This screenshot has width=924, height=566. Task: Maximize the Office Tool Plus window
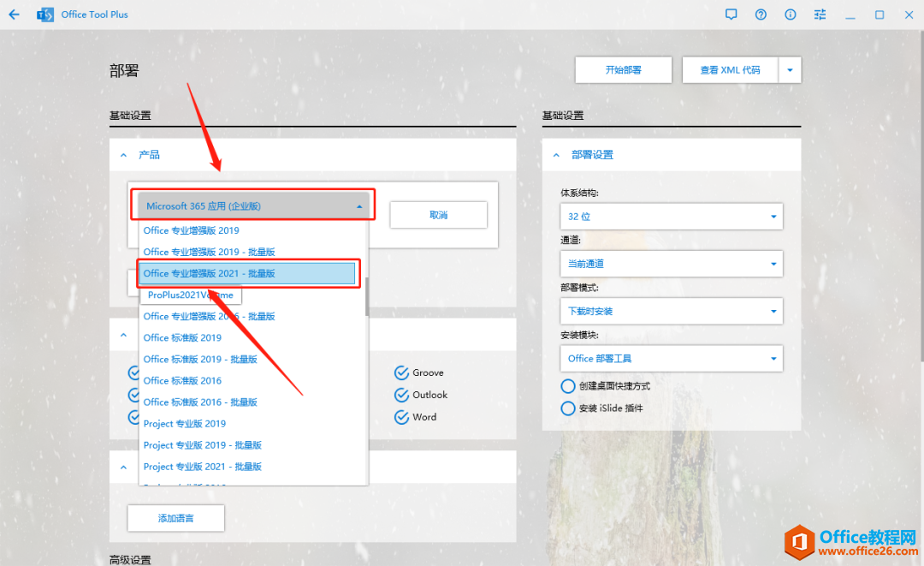pyautogui.click(x=880, y=15)
